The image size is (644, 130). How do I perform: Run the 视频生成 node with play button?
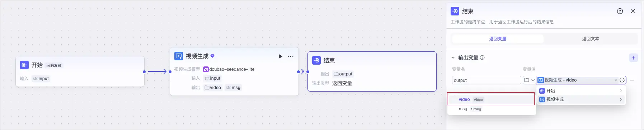coord(281,56)
